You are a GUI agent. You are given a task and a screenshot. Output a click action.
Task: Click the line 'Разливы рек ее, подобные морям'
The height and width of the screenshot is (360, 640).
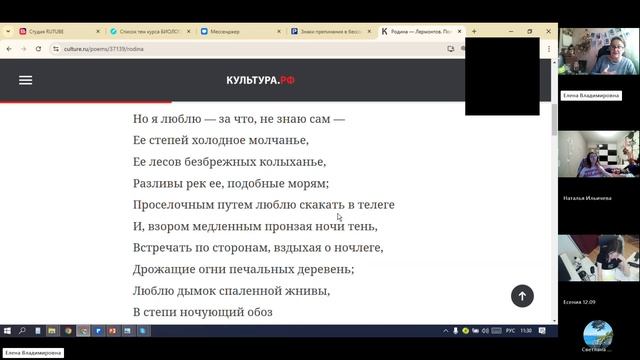coord(231,183)
